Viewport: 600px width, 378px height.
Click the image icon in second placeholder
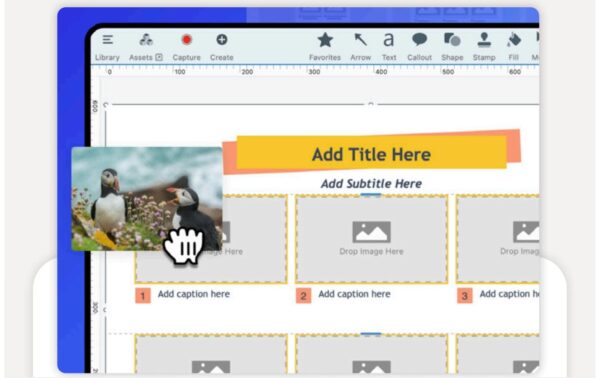click(x=371, y=232)
